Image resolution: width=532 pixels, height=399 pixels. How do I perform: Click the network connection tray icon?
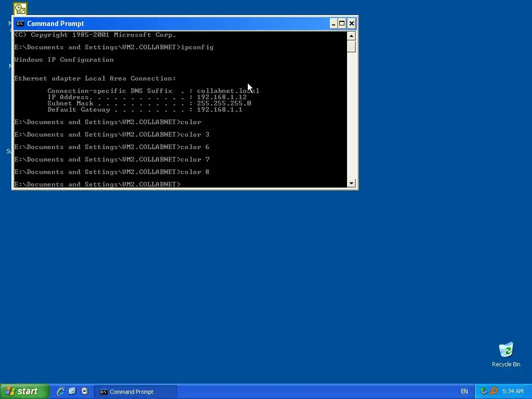coord(484,391)
